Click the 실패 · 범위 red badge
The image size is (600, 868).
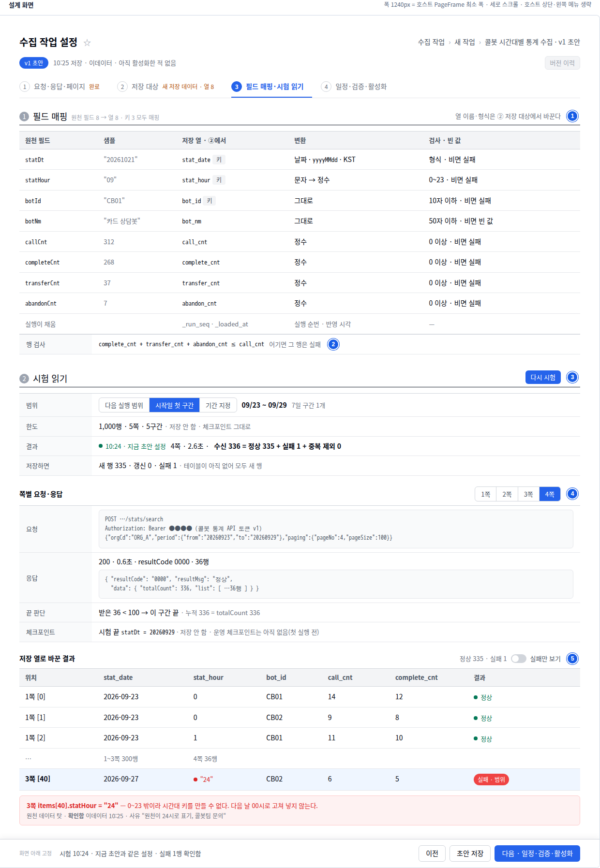click(x=491, y=780)
